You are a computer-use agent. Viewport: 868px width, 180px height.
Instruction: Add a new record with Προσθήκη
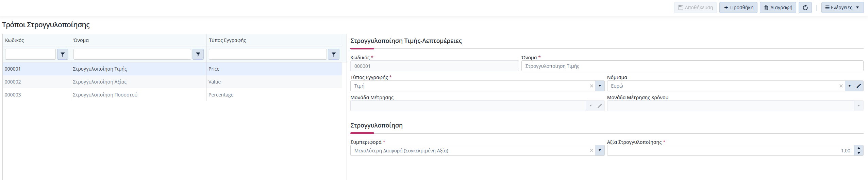738,7
